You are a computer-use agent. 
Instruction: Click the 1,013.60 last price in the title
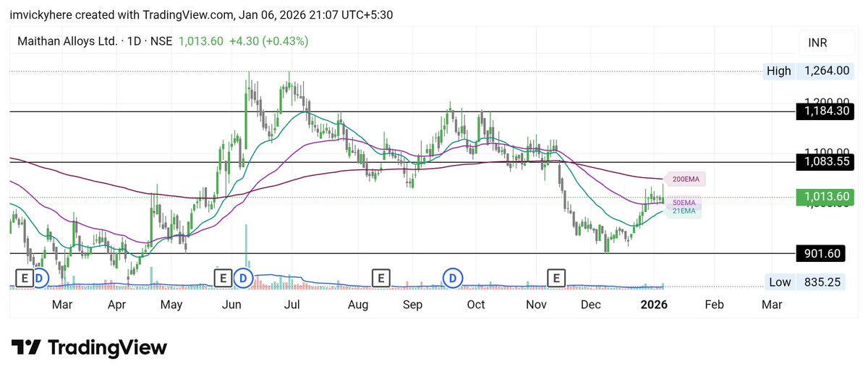pos(200,41)
